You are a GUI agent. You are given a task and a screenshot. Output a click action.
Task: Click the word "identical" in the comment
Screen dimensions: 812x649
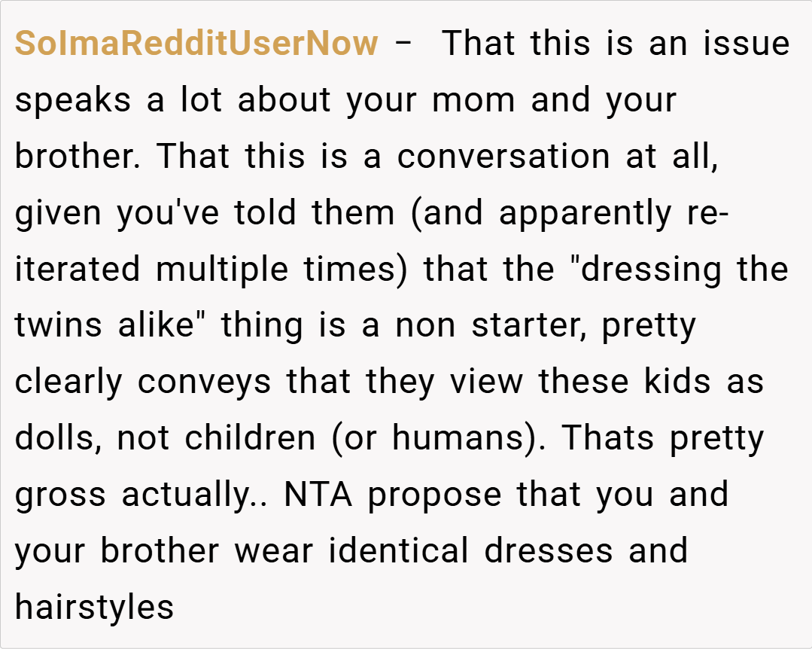pyautogui.click(x=400, y=550)
